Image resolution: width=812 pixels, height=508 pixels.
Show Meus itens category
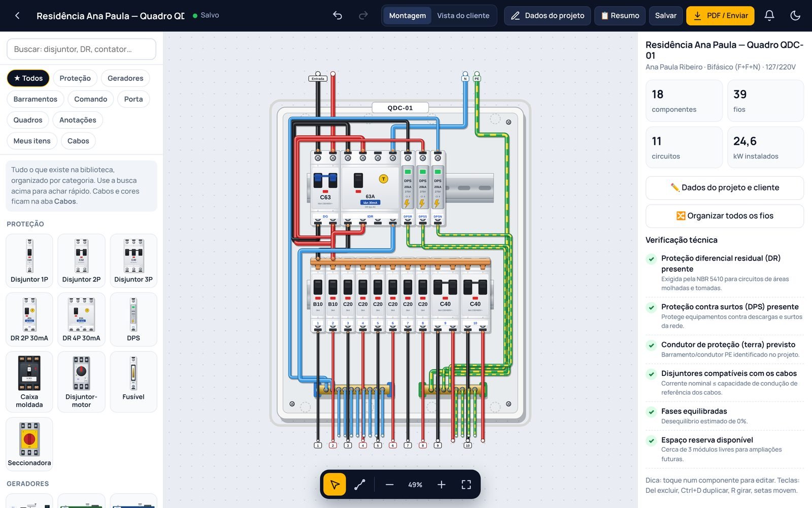click(x=32, y=141)
